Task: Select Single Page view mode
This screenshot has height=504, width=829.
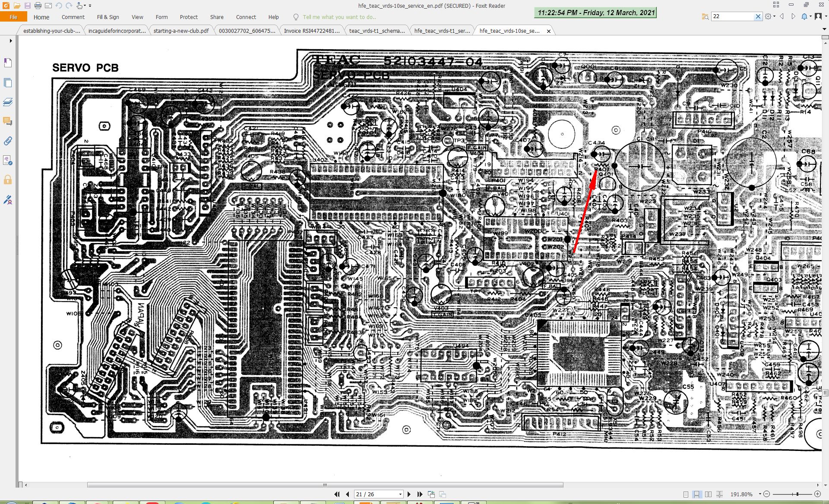Action: tap(686, 494)
